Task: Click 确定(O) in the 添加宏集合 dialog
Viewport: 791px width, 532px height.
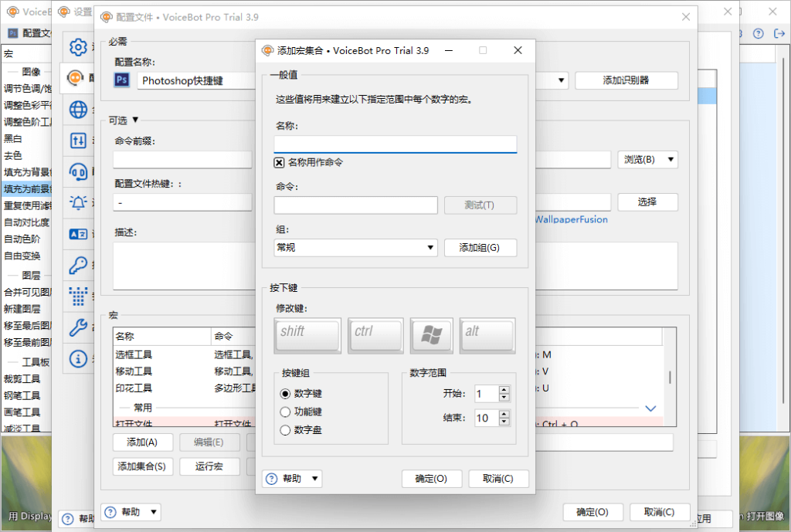Action: [432, 479]
